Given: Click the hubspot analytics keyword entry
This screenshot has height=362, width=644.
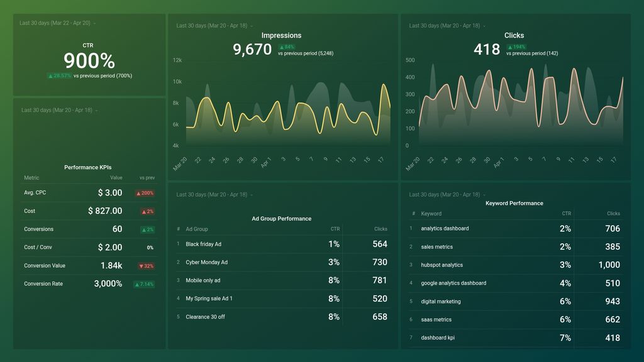Looking at the screenshot, I should pos(442,265).
